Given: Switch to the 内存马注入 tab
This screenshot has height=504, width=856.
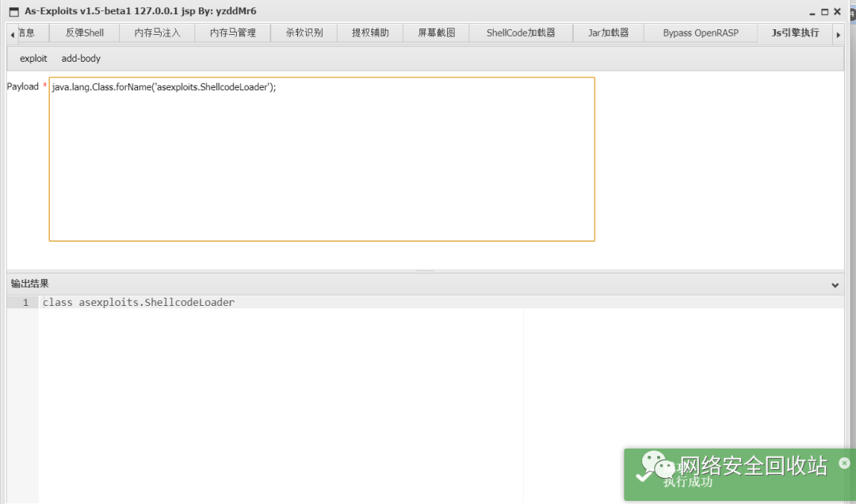Looking at the screenshot, I should click(157, 32).
